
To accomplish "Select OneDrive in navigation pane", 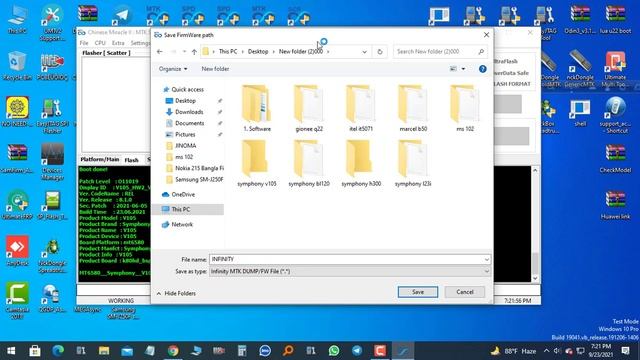I will 183,194.
